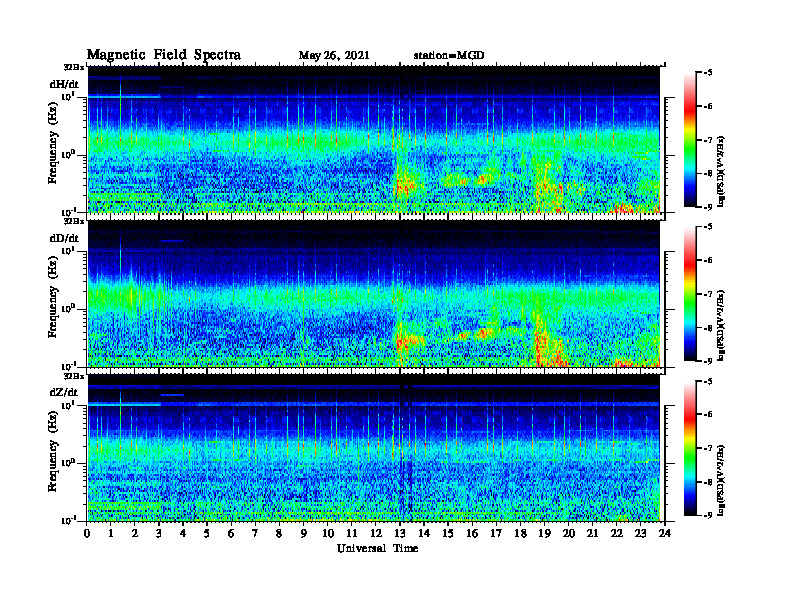Click hour 15 on the time axis
The height and width of the screenshot is (612, 792).
point(448,533)
